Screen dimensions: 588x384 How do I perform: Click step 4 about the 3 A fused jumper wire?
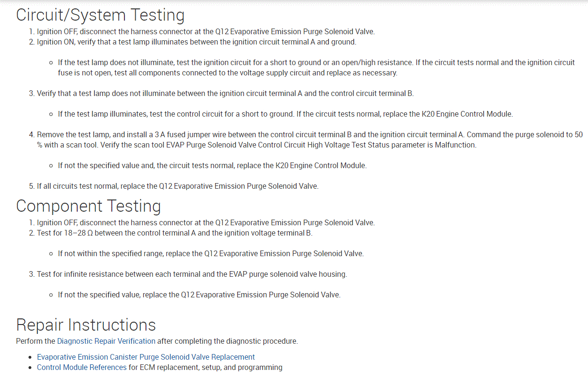[310, 140]
